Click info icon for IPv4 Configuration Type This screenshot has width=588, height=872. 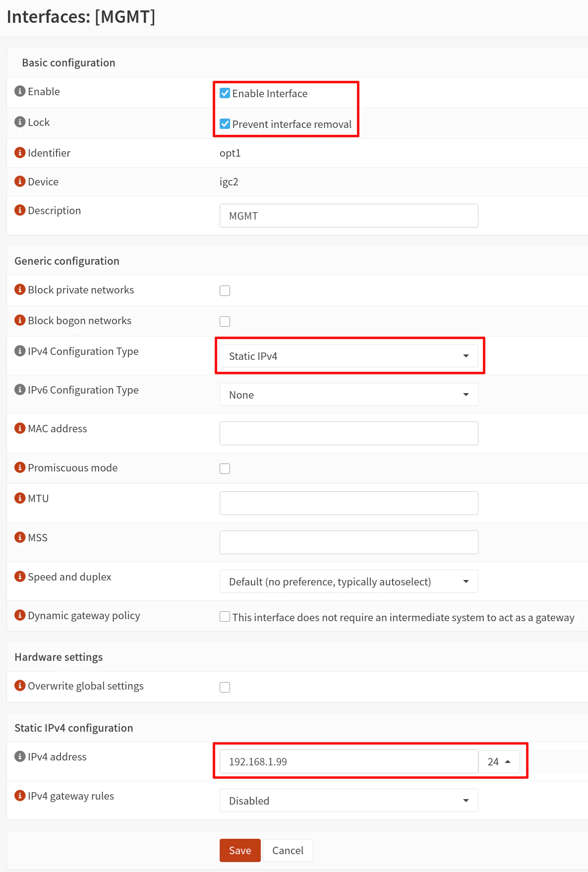(20, 351)
